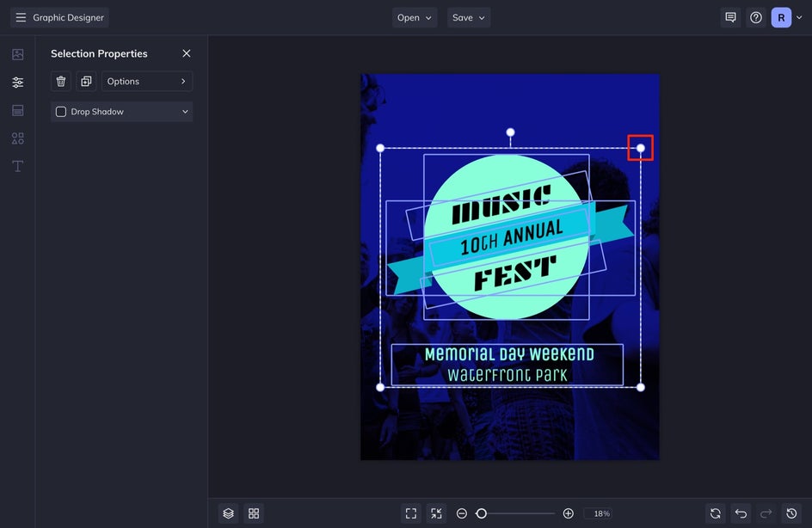Expand the Options submenu

pyautogui.click(x=147, y=82)
